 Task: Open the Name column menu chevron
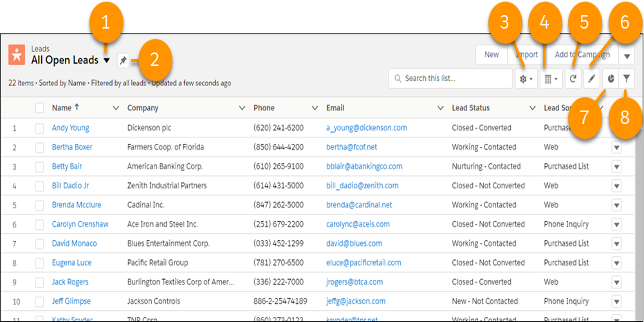tap(116, 108)
